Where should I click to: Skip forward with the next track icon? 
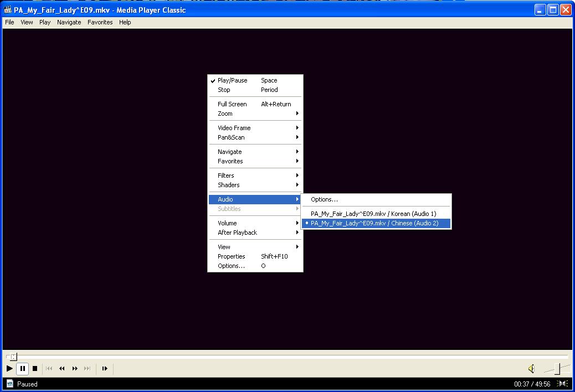tap(88, 369)
